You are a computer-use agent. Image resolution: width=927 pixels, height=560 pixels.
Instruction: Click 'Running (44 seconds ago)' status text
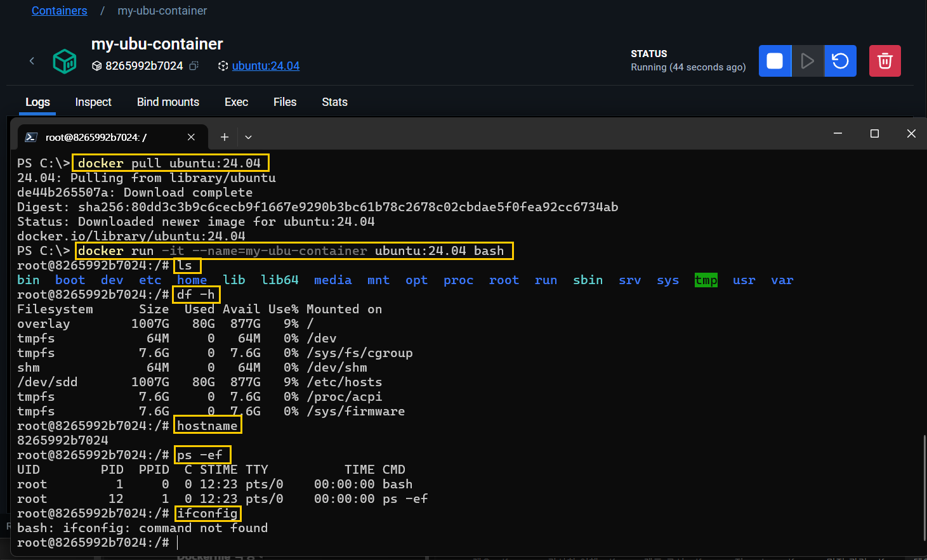tap(688, 67)
